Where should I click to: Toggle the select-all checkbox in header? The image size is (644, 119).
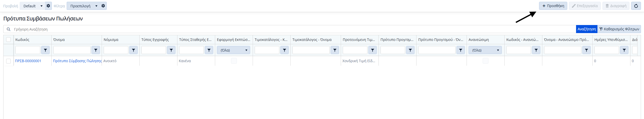click(9, 40)
